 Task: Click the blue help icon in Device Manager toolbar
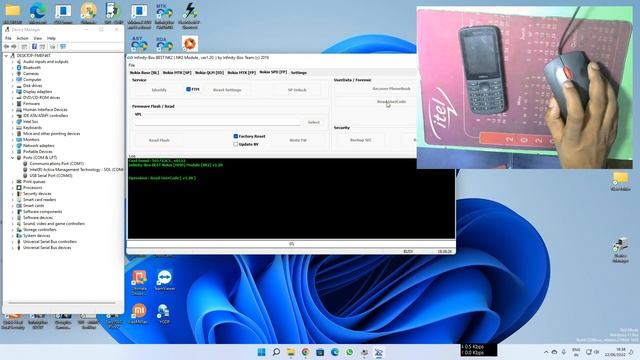coord(34,47)
